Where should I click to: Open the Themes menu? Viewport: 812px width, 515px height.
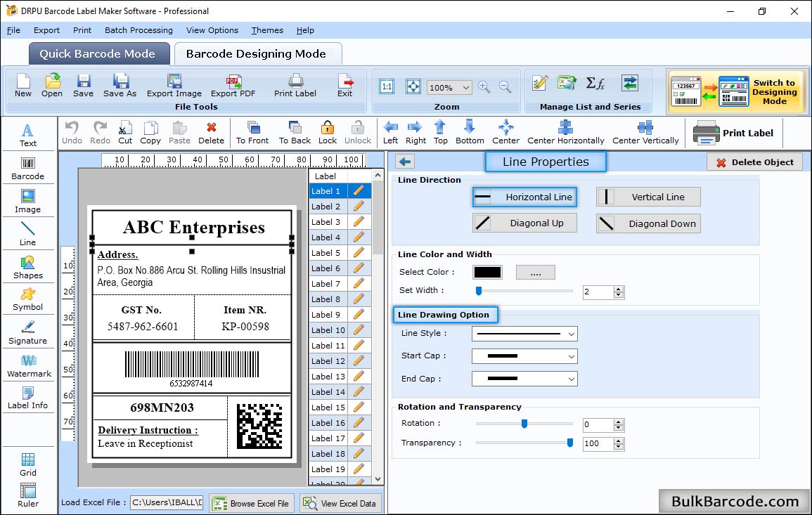coord(267,30)
